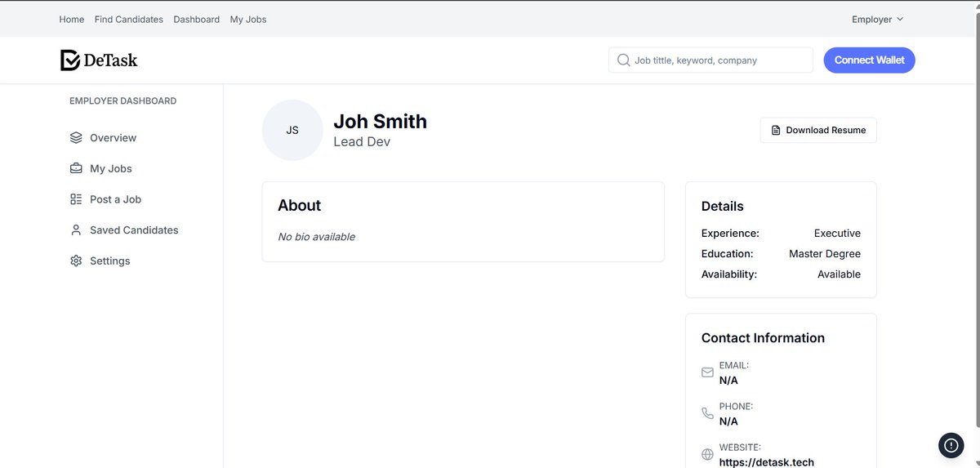Image resolution: width=980 pixels, height=468 pixels.
Task: Click the email envelope icon
Action: tap(707, 372)
